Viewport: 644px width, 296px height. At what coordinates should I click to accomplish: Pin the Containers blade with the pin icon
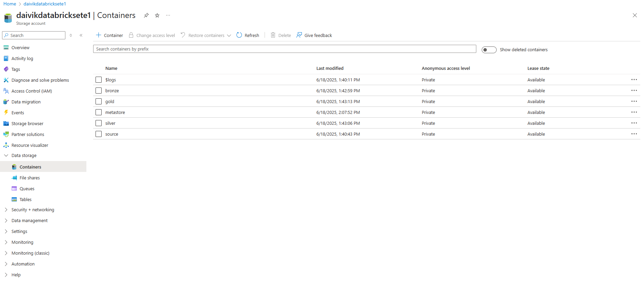click(x=146, y=15)
